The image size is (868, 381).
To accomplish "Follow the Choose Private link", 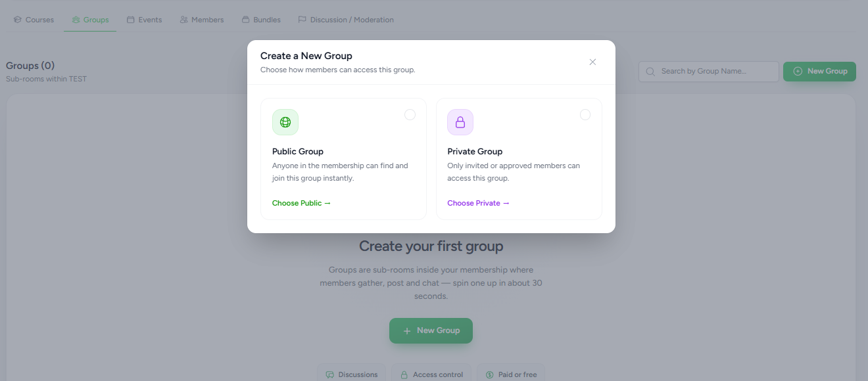I will point(479,203).
